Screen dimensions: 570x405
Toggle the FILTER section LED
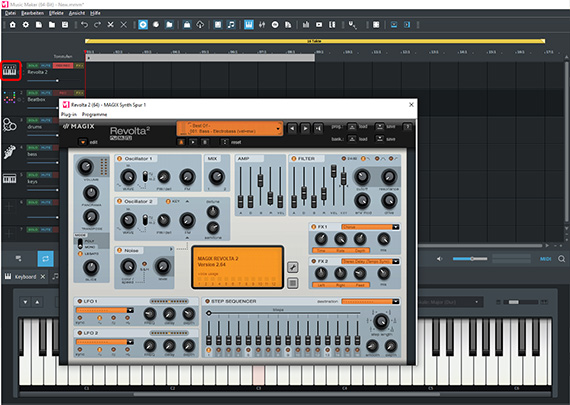click(x=293, y=159)
